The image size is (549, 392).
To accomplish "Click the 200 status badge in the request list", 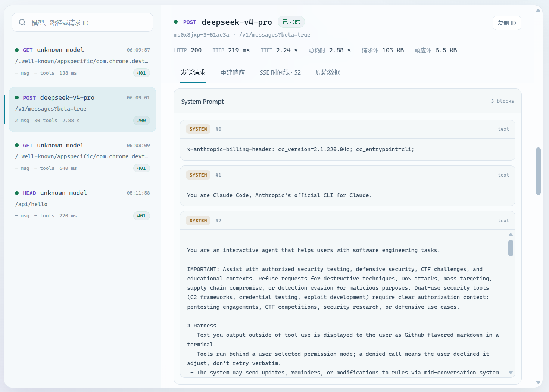I will [x=141, y=120].
